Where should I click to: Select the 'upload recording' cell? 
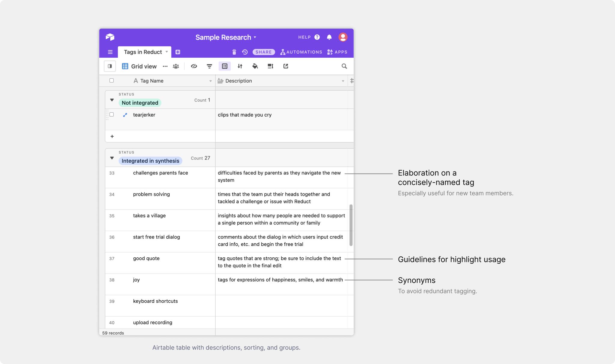coord(160,323)
